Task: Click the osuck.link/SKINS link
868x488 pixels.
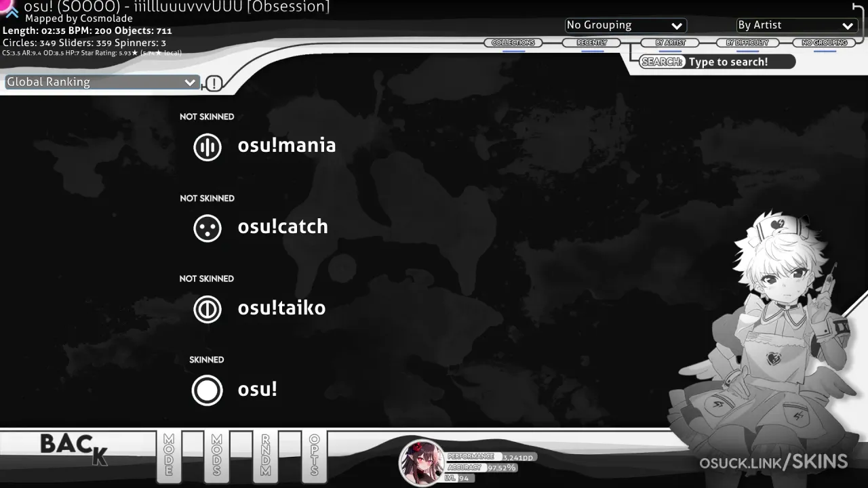Action: pos(774,462)
